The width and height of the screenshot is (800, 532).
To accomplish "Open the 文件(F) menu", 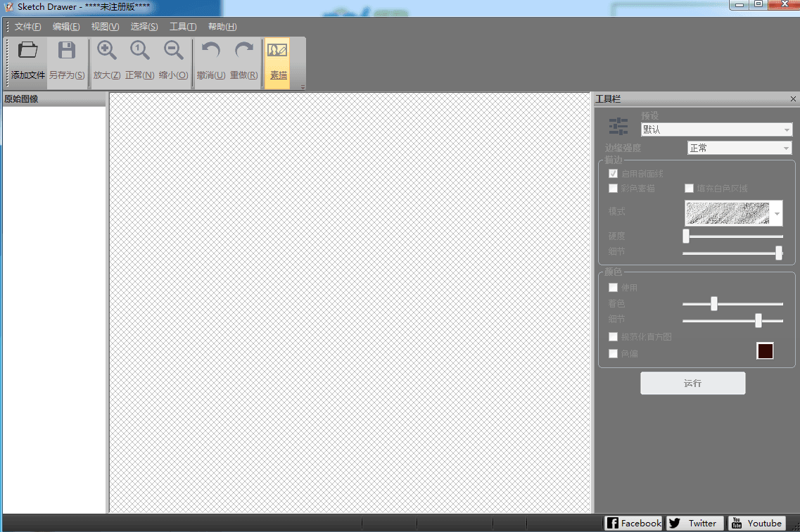I will 27,27.
